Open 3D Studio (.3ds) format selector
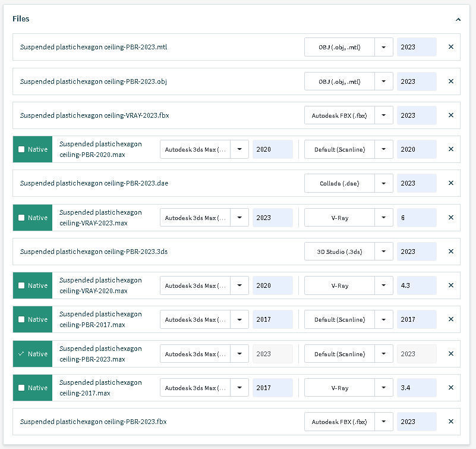476x449 pixels. point(383,252)
